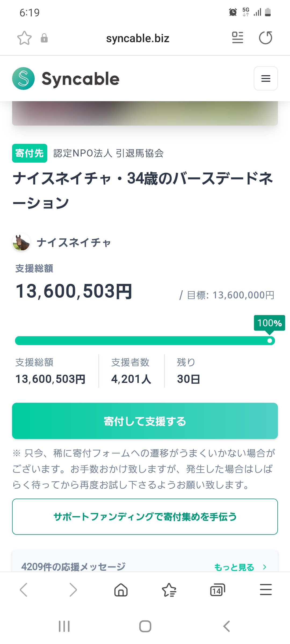Navigate back with browser back arrow

pos(24,590)
